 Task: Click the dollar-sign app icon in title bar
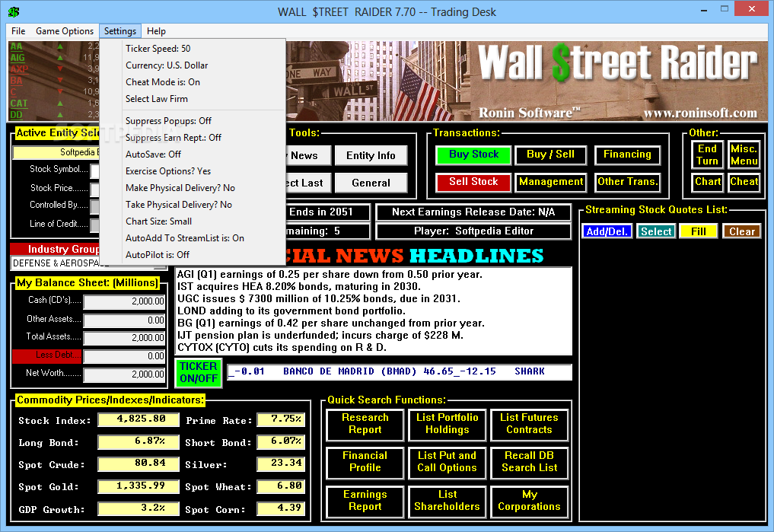(x=14, y=12)
